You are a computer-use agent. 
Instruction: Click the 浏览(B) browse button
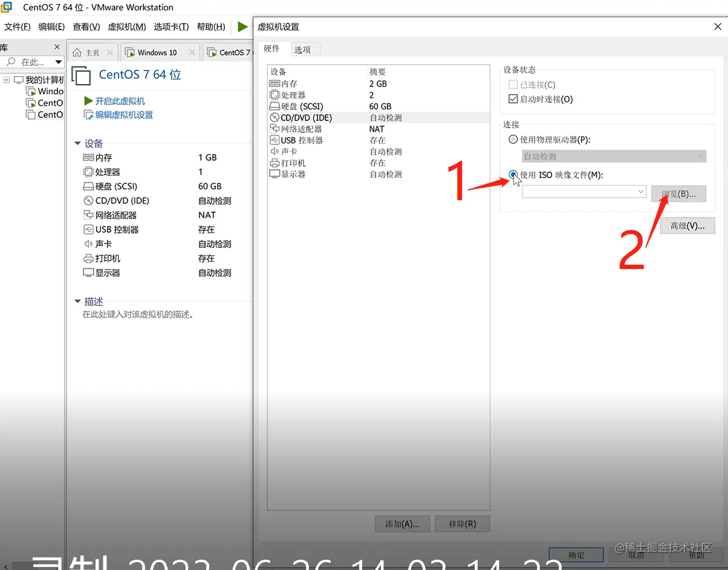678,193
